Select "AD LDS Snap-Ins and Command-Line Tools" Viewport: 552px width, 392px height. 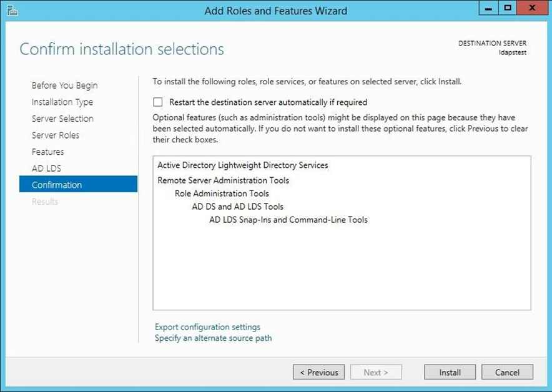coord(288,220)
